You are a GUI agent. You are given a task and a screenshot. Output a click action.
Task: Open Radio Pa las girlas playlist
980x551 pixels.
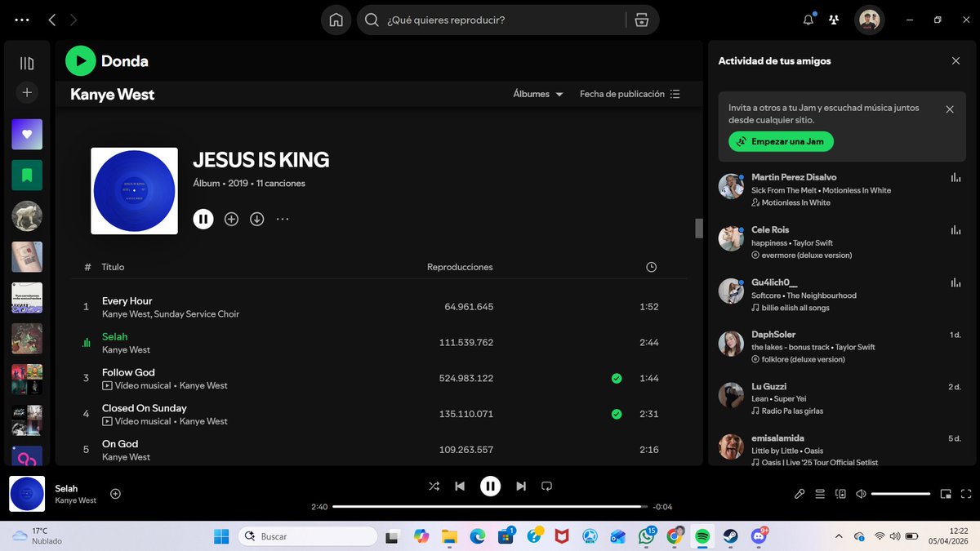pos(792,411)
